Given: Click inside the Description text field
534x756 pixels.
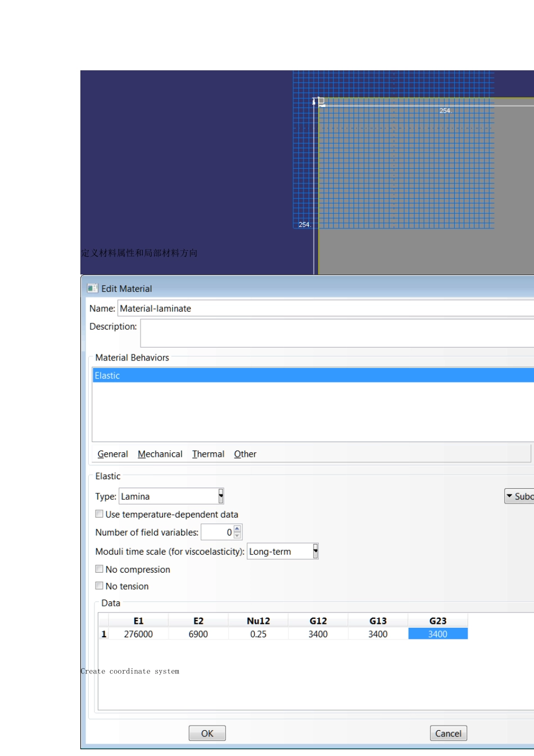Looking at the screenshot, I should (336, 333).
